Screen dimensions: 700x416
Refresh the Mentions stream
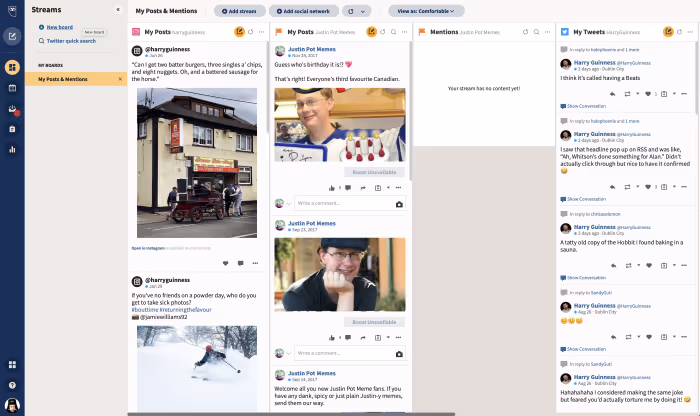pos(525,32)
